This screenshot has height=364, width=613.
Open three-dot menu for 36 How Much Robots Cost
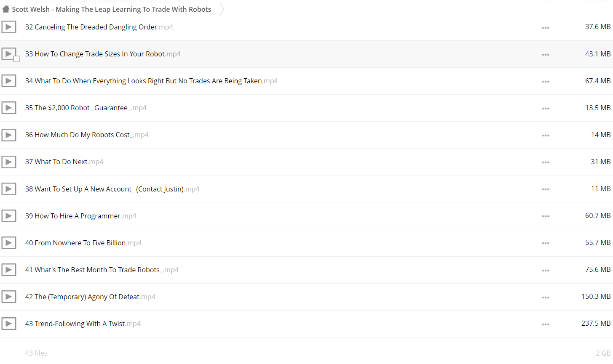pos(545,136)
